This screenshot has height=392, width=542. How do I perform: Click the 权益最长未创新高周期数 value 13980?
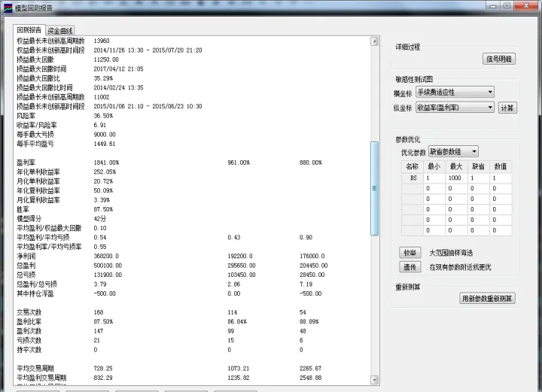[x=102, y=41]
